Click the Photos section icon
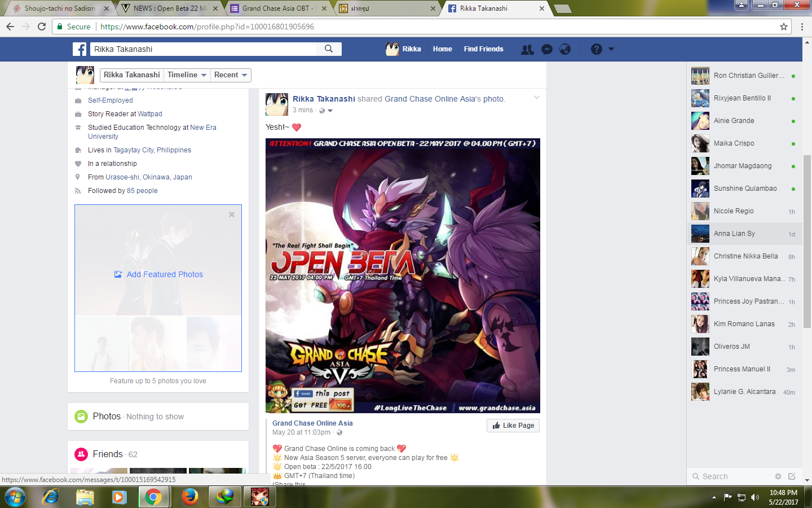The width and height of the screenshot is (812, 508). [81, 417]
